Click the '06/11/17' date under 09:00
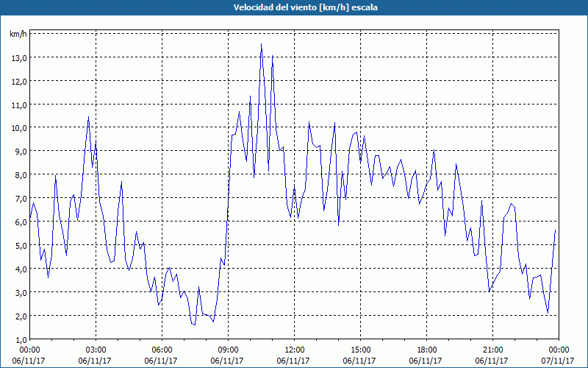 [x=227, y=361]
